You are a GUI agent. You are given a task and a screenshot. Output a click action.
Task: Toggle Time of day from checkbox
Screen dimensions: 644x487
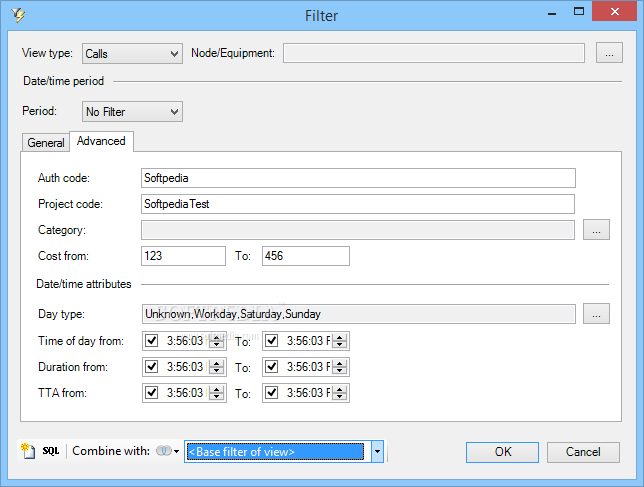[152, 340]
